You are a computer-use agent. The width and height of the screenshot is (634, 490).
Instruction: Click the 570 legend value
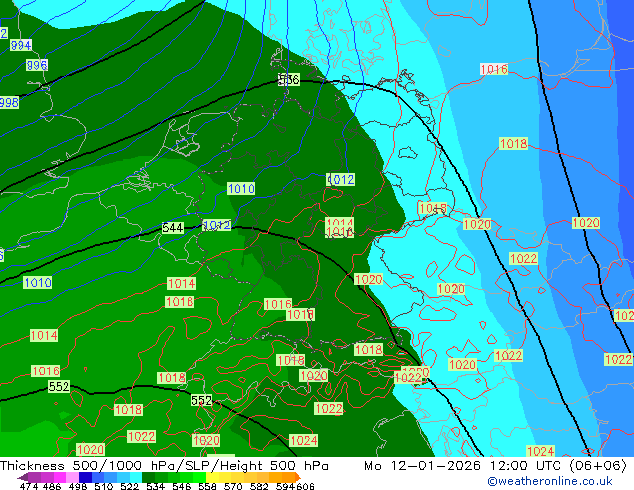point(233,486)
